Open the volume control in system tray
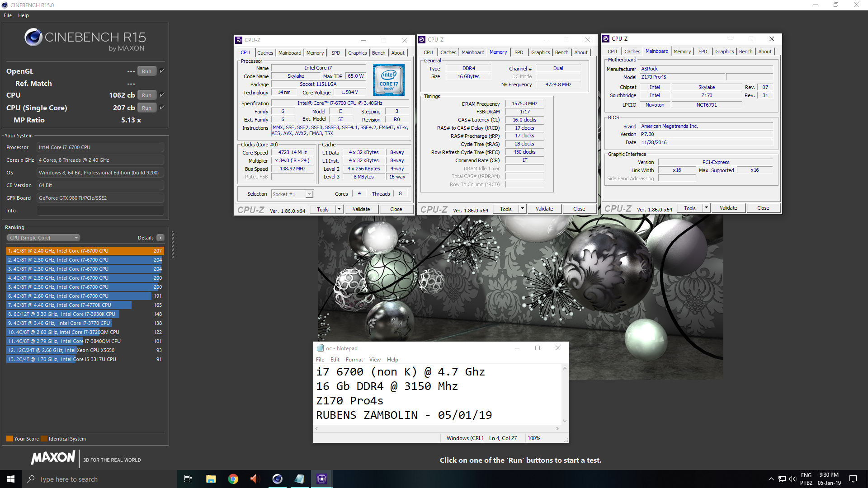Viewport: 868px width, 488px height. click(793, 479)
